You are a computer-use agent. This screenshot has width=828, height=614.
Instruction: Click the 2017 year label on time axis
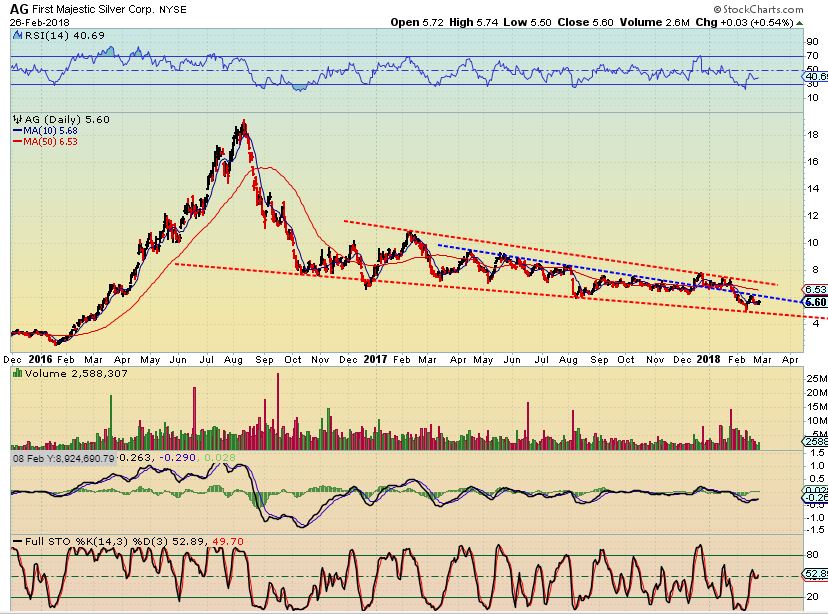(375, 359)
